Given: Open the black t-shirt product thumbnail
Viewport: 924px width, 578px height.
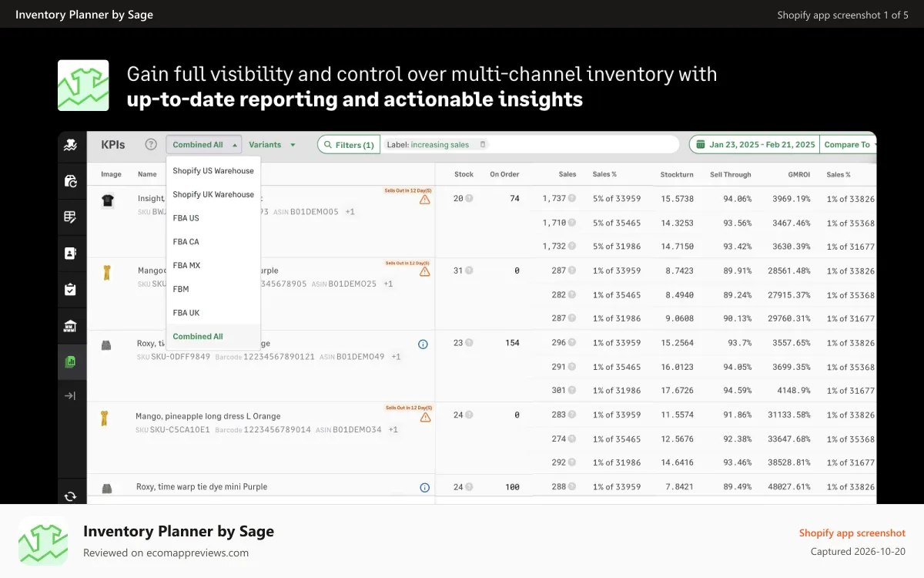Looking at the screenshot, I should (108, 200).
